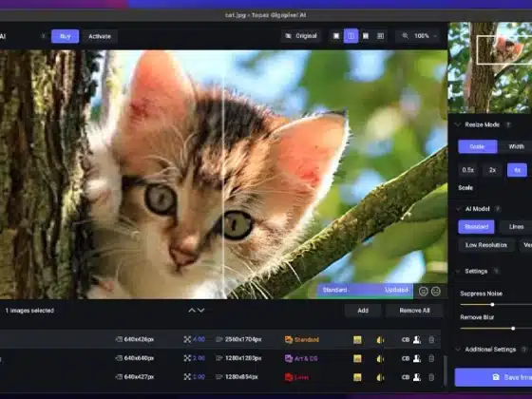
Task: Collapse the Resize Mode section
Action: tap(458, 124)
